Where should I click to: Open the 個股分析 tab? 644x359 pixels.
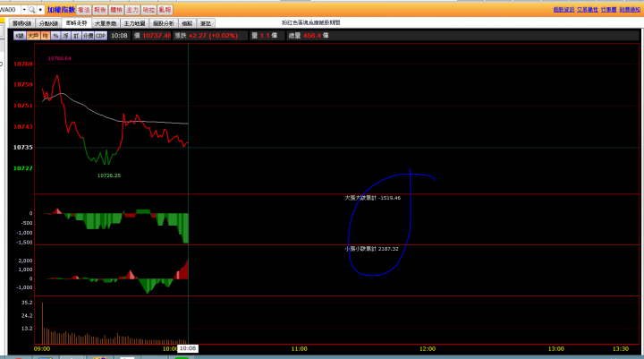pos(163,23)
